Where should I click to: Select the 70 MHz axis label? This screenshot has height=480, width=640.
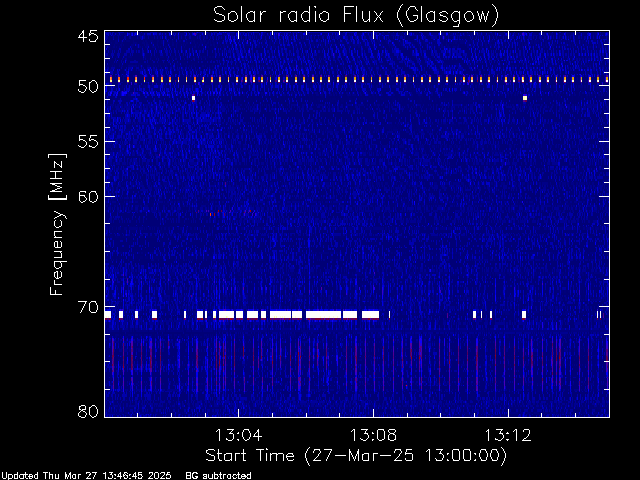point(88,307)
